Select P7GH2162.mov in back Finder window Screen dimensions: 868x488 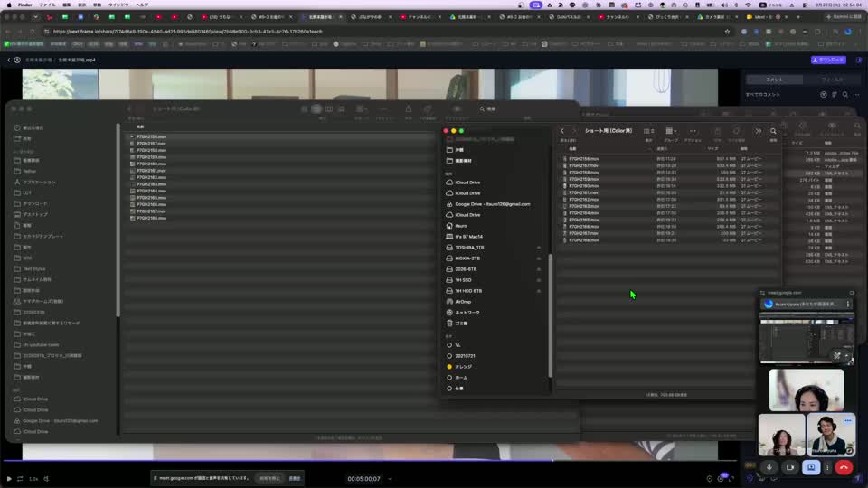[x=151, y=177]
